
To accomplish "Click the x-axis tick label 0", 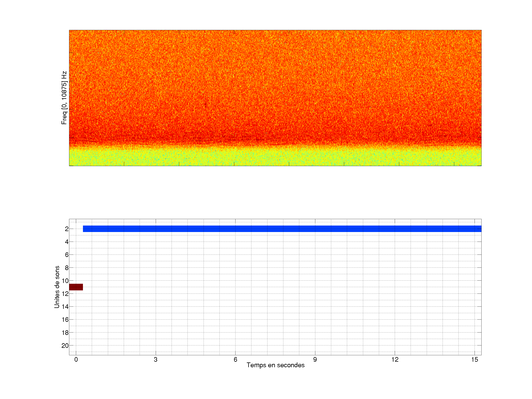I will tap(76, 359).
